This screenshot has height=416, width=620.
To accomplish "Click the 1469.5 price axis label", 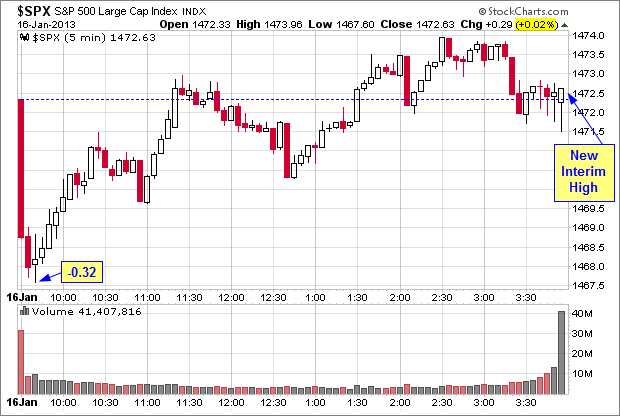I will [588, 208].
